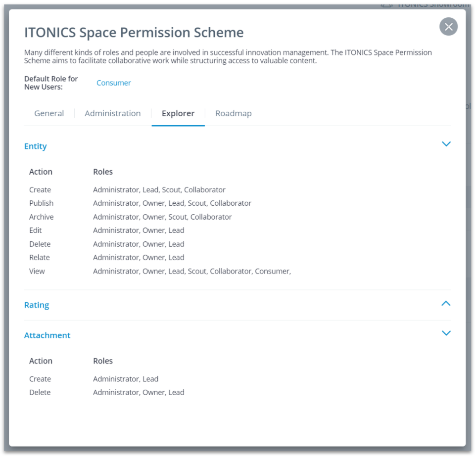Click the View roles list ending in Consumer

coord(192,271)
